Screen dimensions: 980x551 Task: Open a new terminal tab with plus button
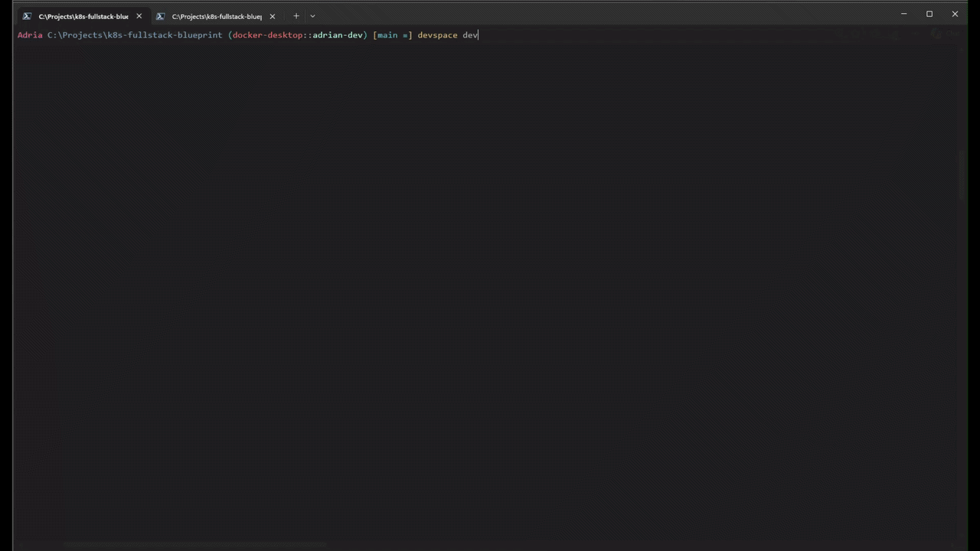pos(296,16)
